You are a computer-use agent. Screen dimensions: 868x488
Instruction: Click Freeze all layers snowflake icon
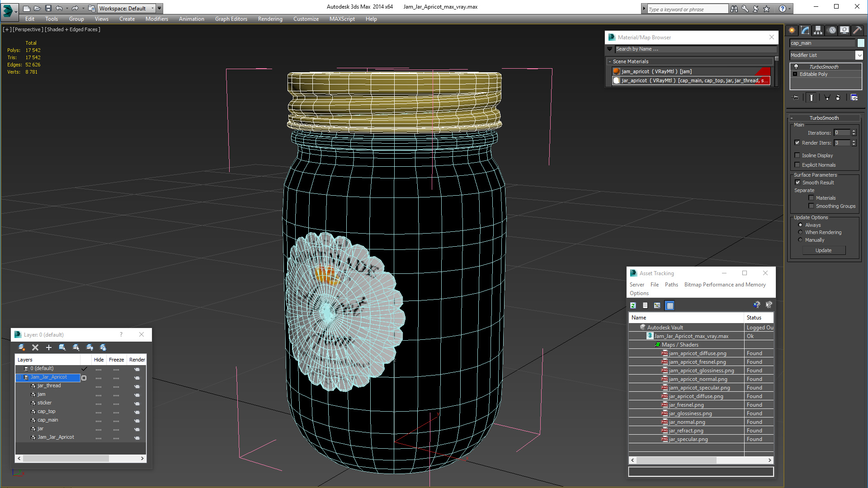click(103, 347)
